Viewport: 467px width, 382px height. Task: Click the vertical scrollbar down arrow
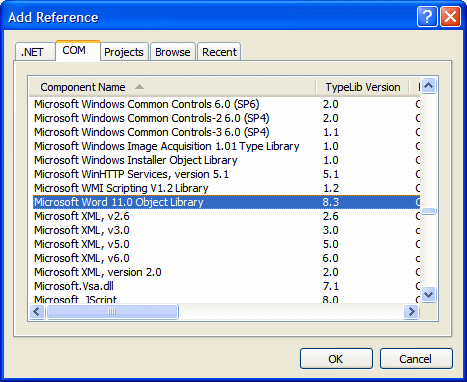pyautogui.click(x=428, y=295)
